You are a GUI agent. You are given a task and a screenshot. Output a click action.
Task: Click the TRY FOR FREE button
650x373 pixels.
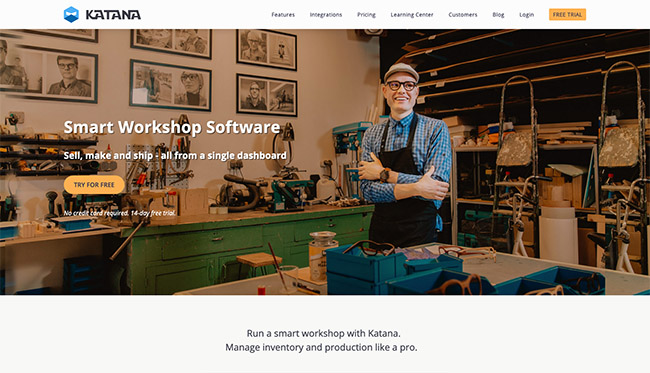(x=94, y=185)
